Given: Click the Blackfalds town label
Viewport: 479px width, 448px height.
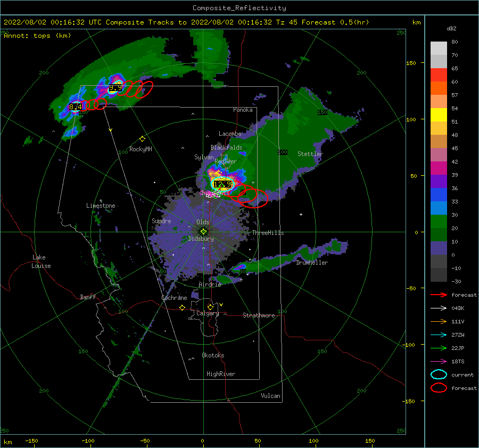Looking at the screenshot, I should click(x=226, y=148).
